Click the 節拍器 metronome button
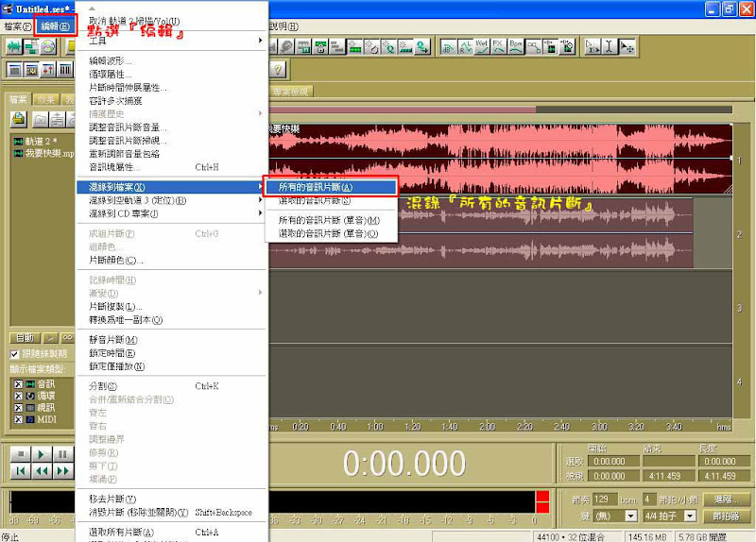Screen dimensions: 756x542 [728, 516]
